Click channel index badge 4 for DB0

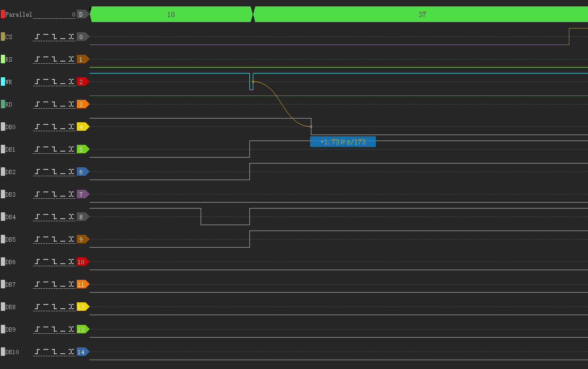(83, 127)
